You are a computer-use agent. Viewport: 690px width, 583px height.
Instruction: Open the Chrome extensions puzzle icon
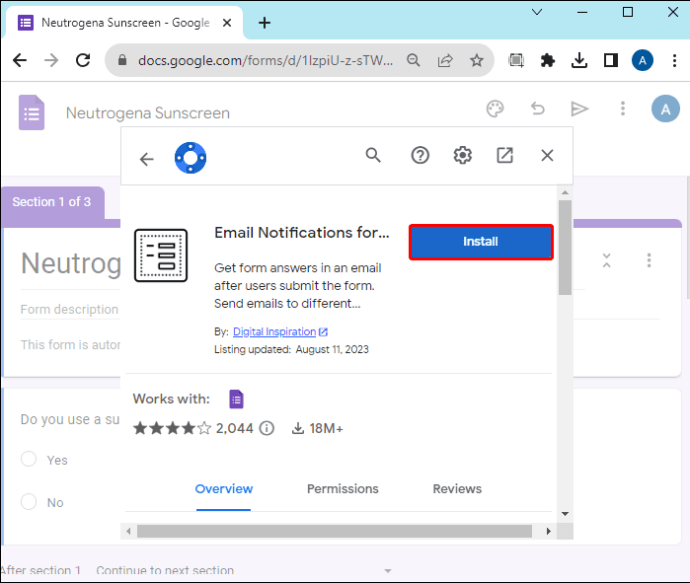pos(547,60)
